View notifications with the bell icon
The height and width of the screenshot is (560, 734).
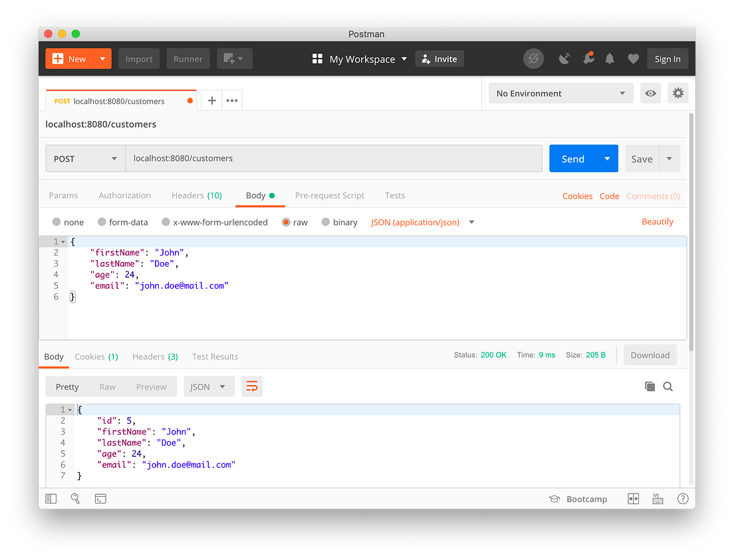pyautogui.click(x=610, y=59)
